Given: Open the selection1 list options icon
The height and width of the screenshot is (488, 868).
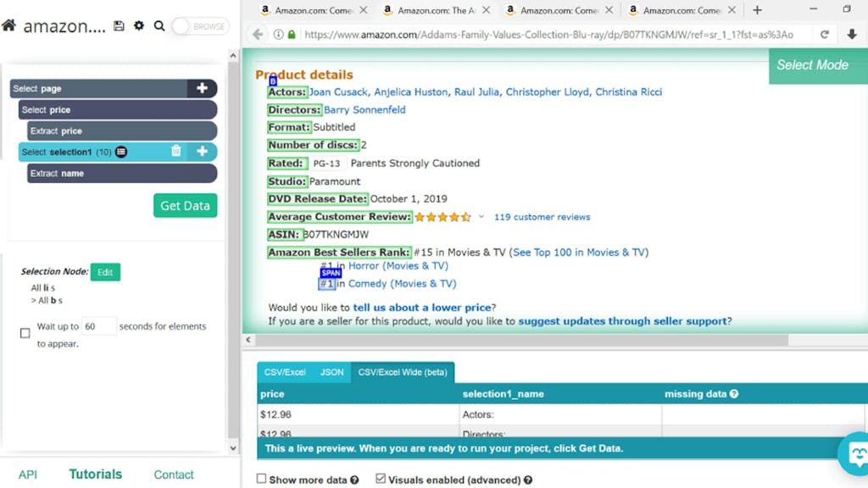Looking at the screenshot, I should point(121,152).
